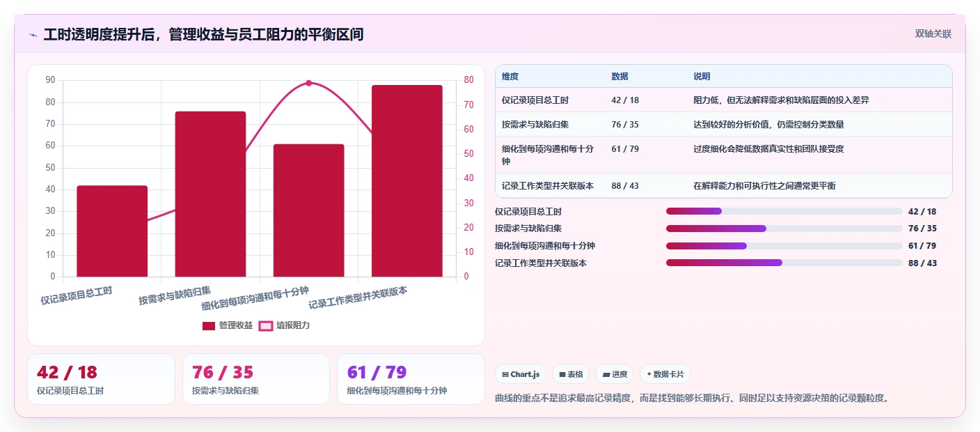
Task: Click table cell value 88 / 43
Action: point(625,186)
